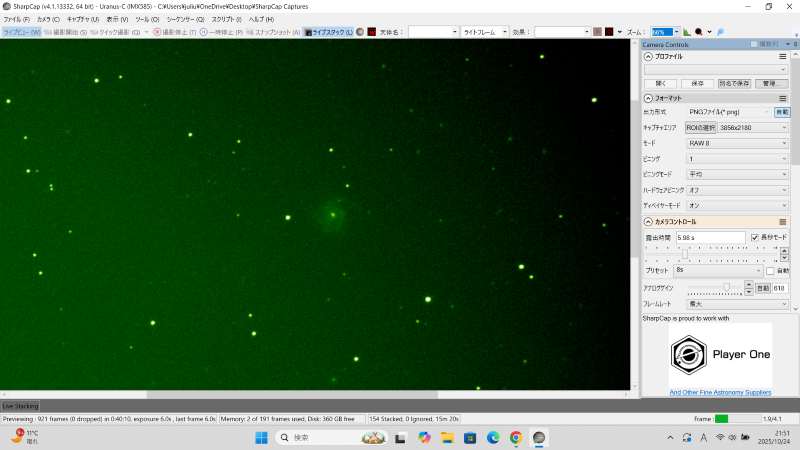Open Chrome from the Windows taskbar
Screen dimensions: 800x450
click(x=516, y=438)
